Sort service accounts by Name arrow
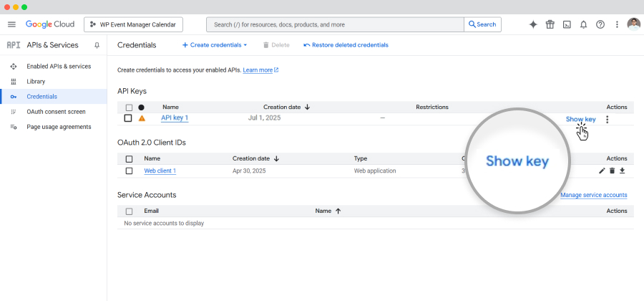 click(338, 211)
